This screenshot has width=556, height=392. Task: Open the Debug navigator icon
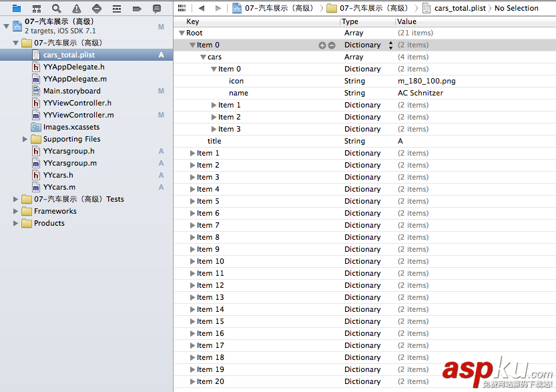pos(117,8)
